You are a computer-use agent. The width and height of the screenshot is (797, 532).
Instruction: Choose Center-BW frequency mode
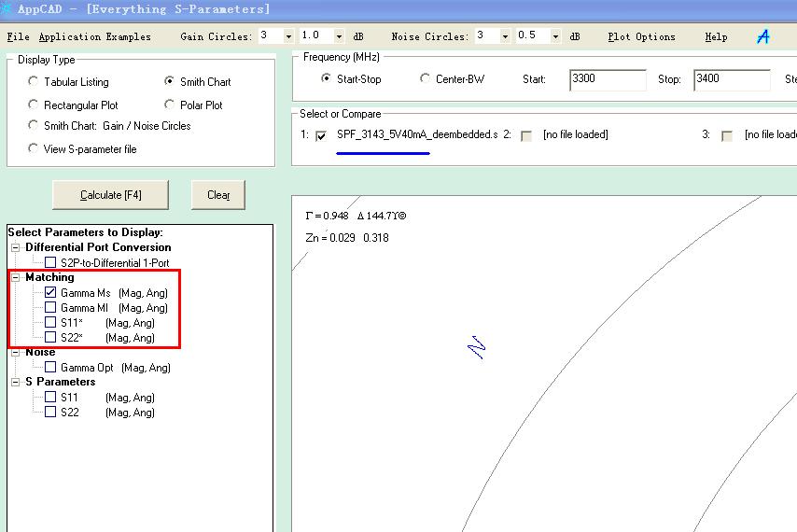click(425, 78)
